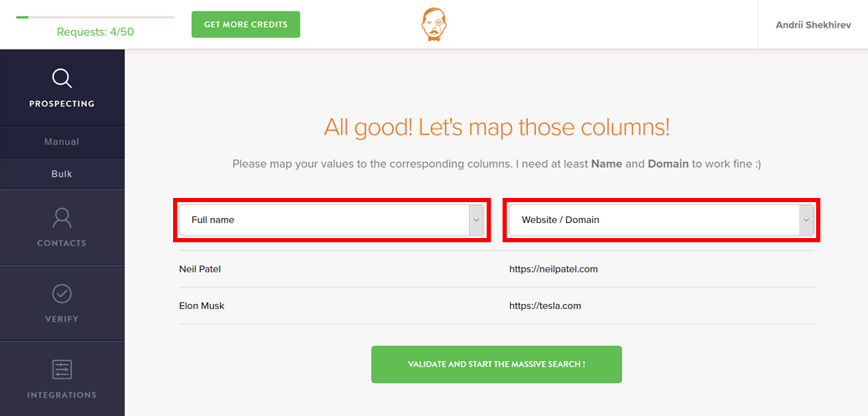
Task: Click the https://neilpatel.com domain cell
Action: (x=554, y=270)
